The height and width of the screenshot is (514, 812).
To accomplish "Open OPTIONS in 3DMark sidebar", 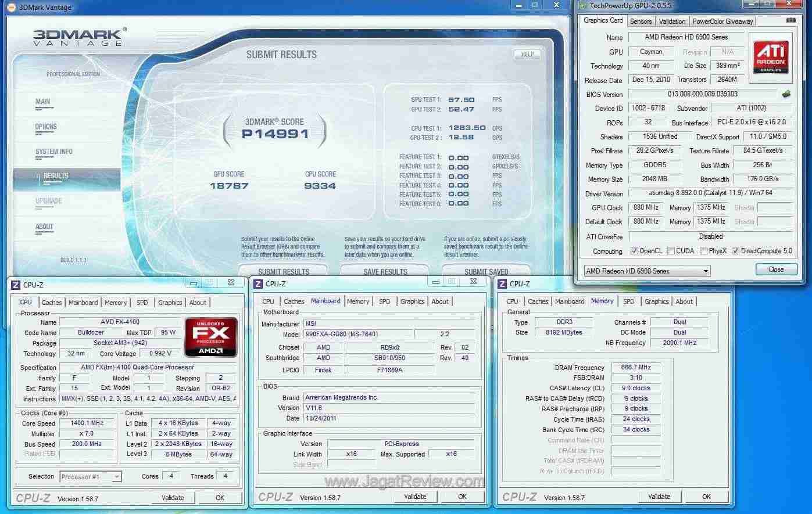I will [46, 127].
